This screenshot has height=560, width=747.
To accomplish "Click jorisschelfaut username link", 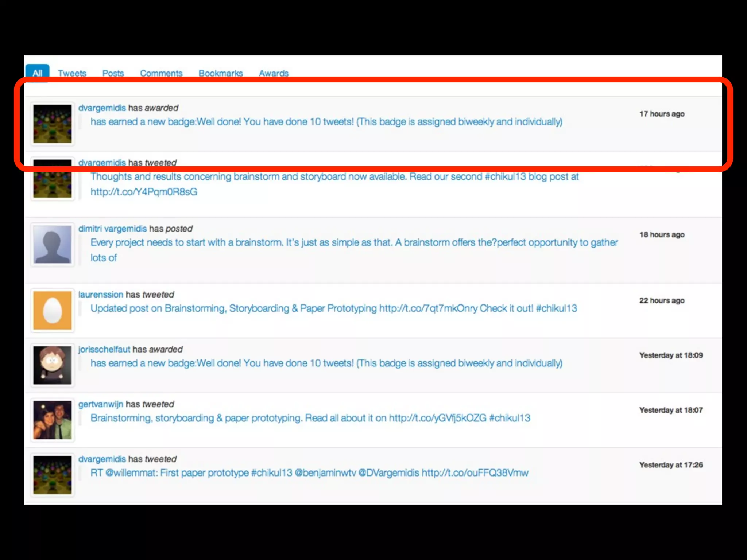I will point(104,349).
